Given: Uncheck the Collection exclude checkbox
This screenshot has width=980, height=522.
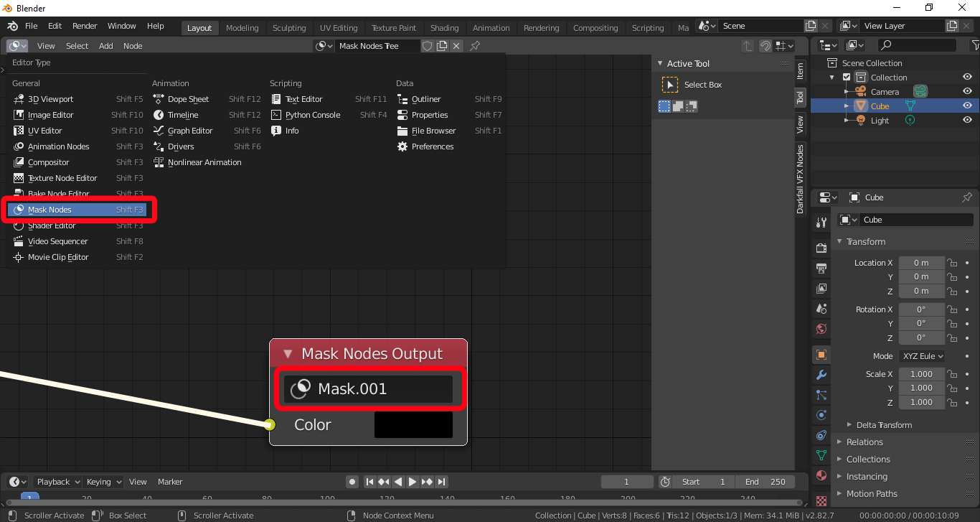Looking at the screenshot, I should (847, 78).
